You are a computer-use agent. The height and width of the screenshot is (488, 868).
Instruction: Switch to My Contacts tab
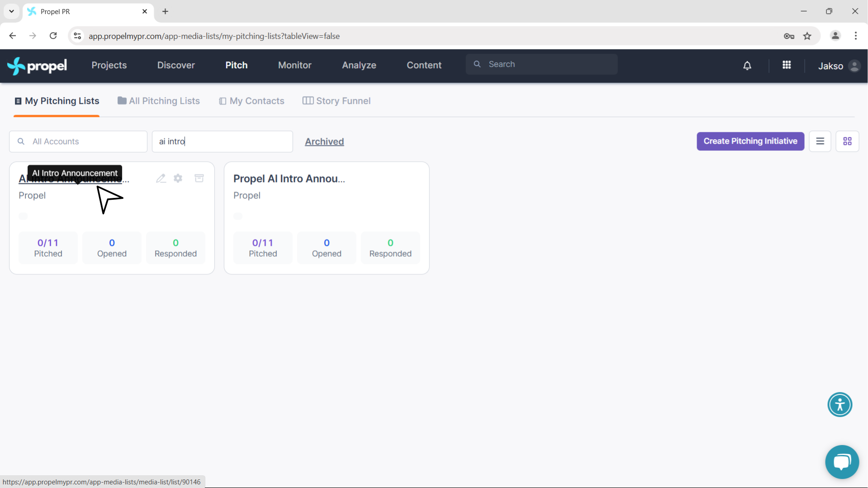(x=251, y=101)
